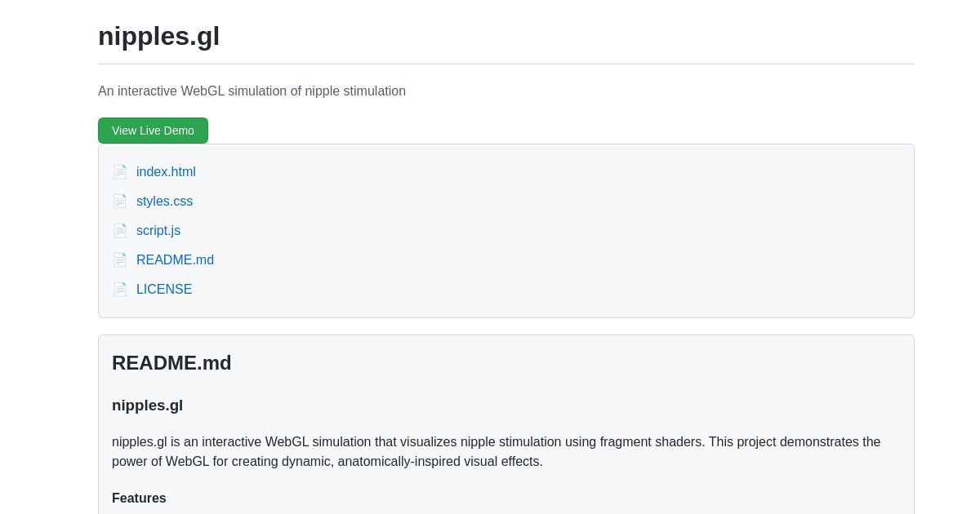This screenshot has width=980, height=514.
Task: Select the README intro paragraph about WebGL simulation
Action: click(x=497, y=451)
